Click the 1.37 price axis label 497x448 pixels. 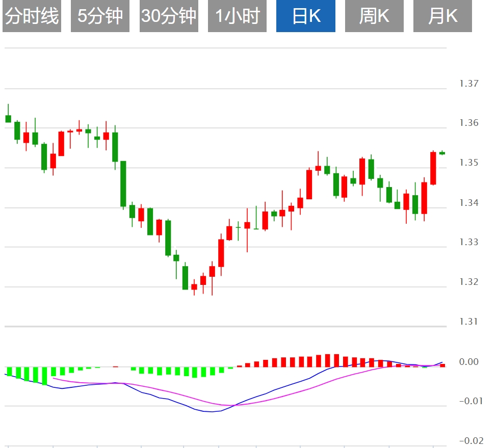(x=468, y=84)
